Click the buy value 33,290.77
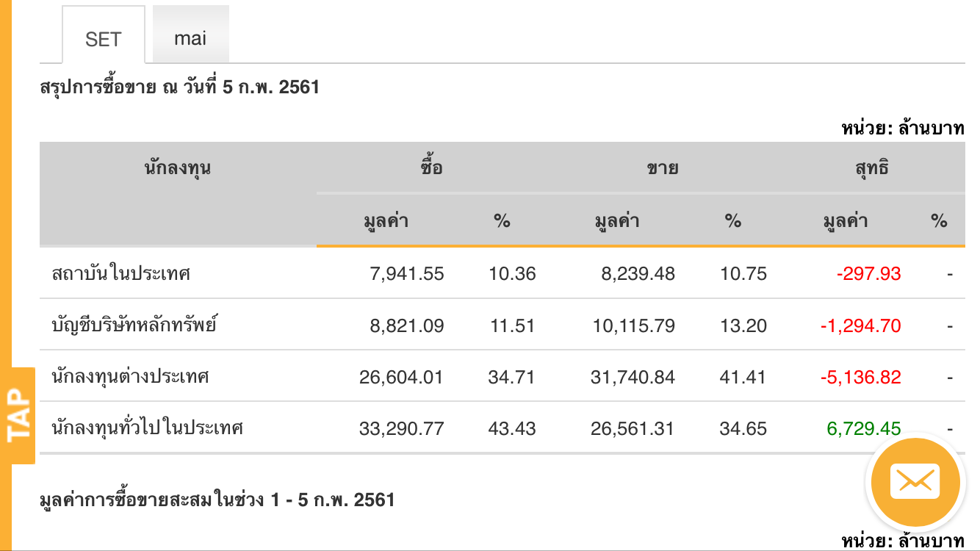Image resolution: width=980 pixels, height=551 pixels. pyautogui.click(x=402, y=428)
